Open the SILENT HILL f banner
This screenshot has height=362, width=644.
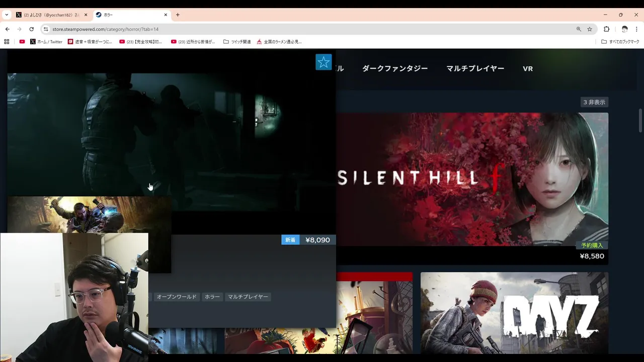click(472, 179)
